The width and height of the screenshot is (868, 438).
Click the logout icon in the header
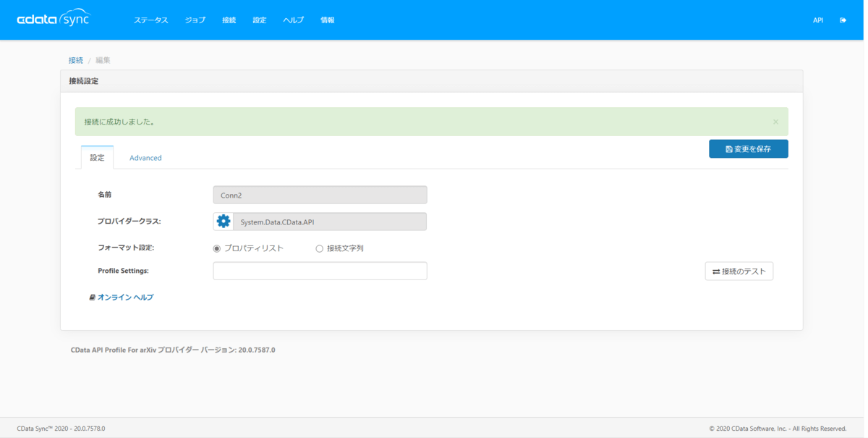coord(843,20)
